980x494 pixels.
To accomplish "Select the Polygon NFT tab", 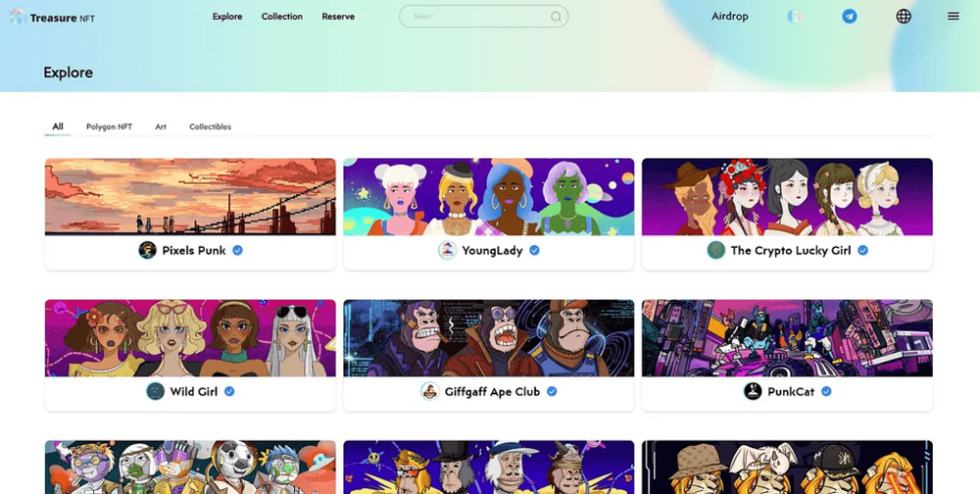I will [x=110, y=126].
